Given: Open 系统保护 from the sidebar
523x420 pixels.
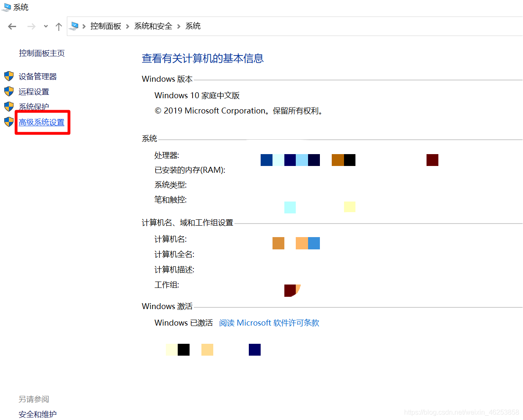Looking at the screenshot, I should click(x=33, y=107).
